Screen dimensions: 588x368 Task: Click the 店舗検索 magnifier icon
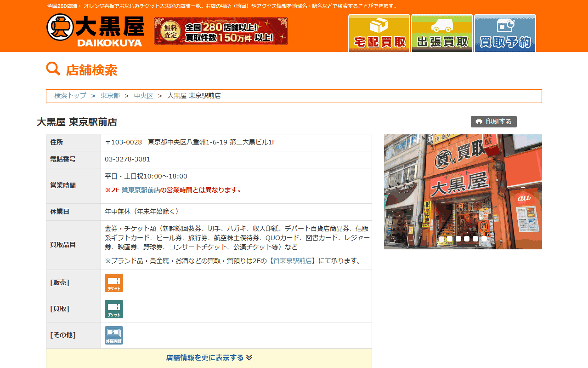click(x=53, y=69)
